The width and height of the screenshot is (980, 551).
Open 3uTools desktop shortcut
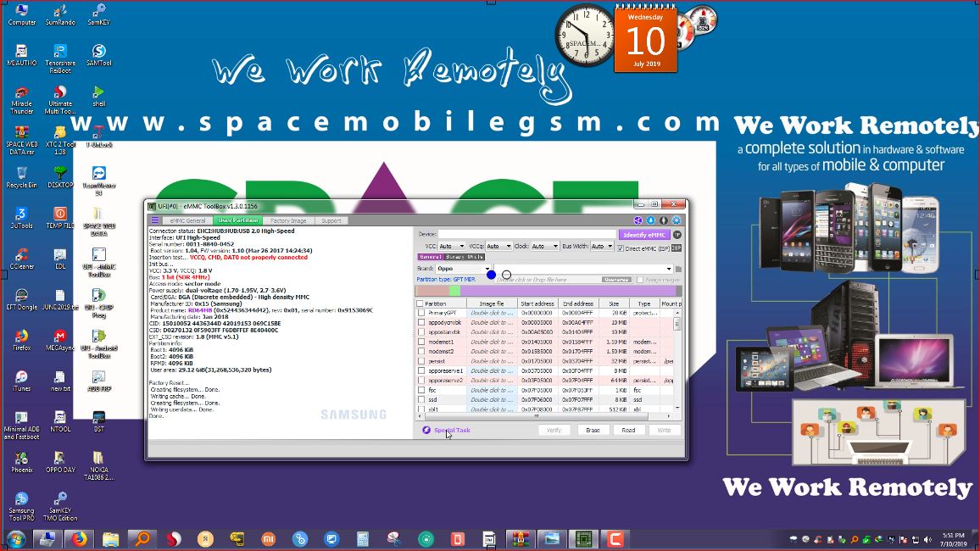(21, 218)
